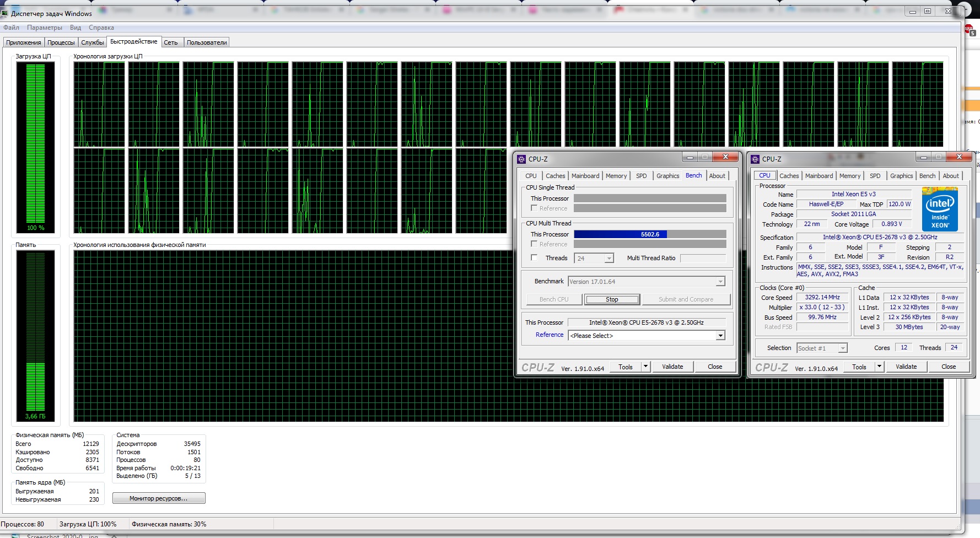
Task: Click the multi-thread score bar showing 5502.6
Action: pyautogui.click(x=650, y=234)
